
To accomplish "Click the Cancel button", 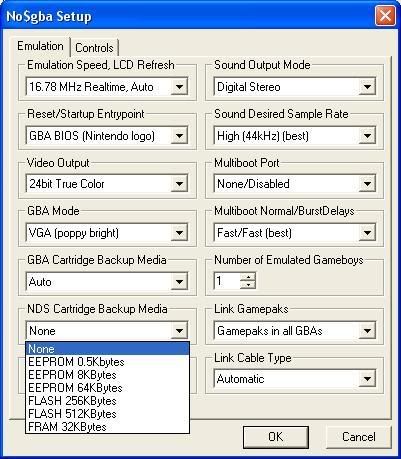I will [359, 437].
